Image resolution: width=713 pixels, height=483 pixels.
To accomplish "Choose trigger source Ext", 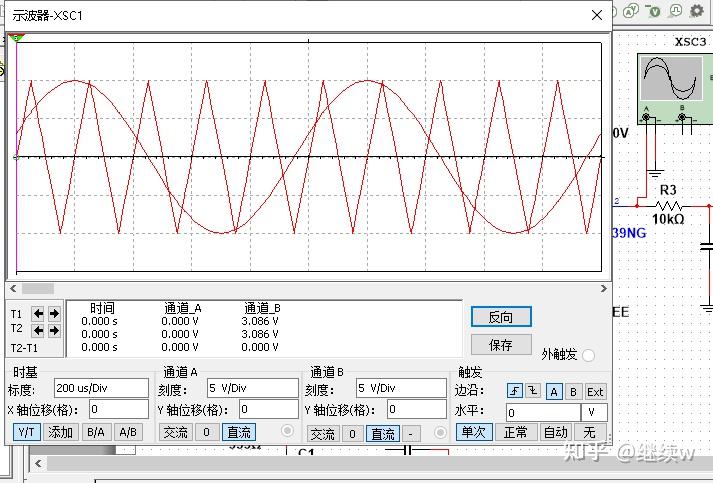I will (595, 392).
